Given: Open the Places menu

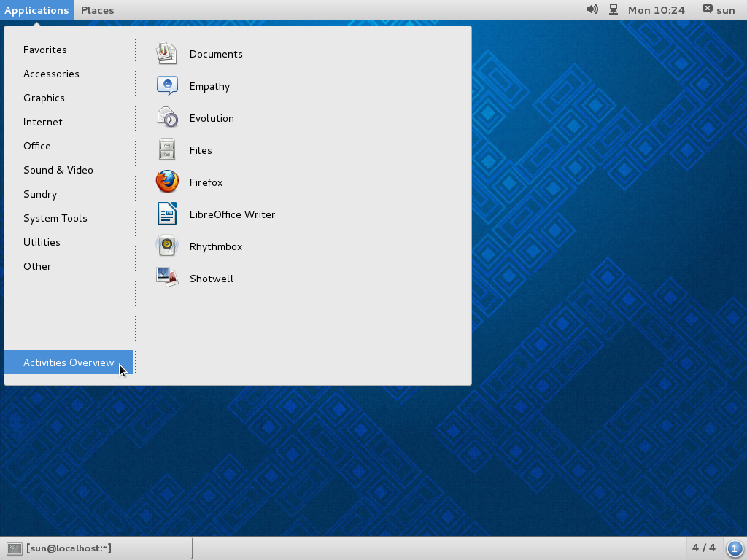Looking at the screenshot, I should coord(97,10).
